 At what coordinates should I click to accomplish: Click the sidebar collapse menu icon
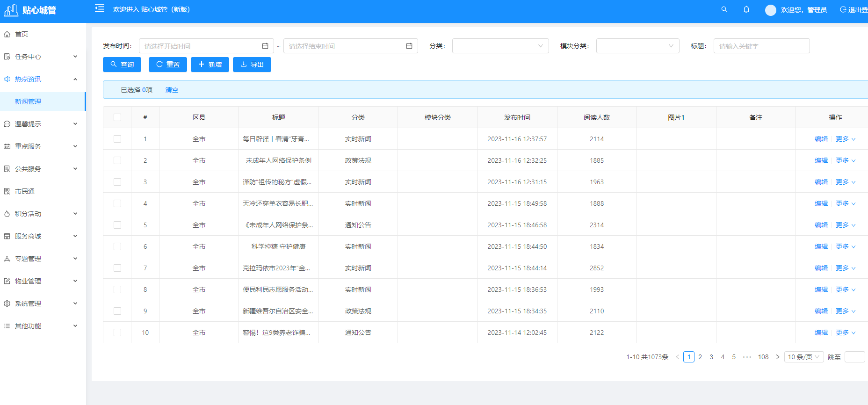pos(99,8)
